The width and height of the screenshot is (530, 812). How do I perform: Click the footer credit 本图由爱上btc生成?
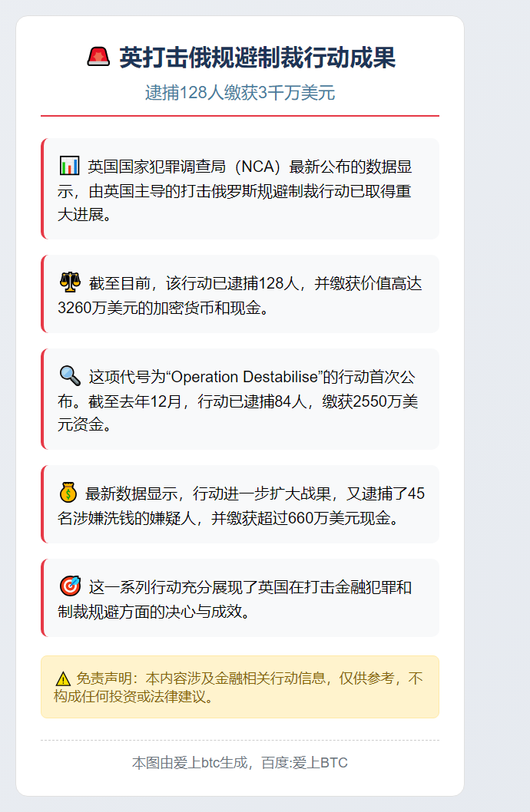click(x=190, y=763)
